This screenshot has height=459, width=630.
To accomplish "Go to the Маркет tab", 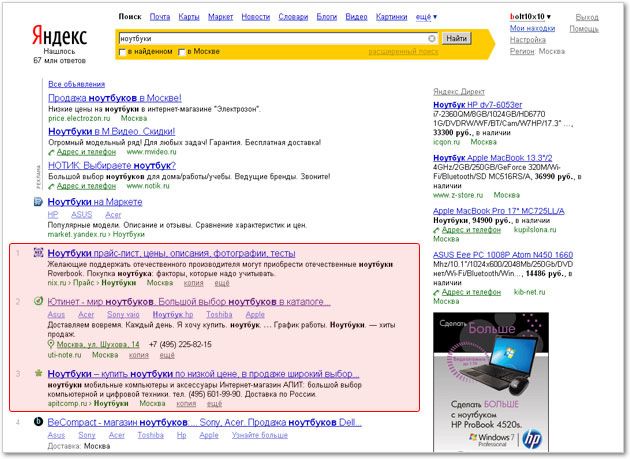I will 220,17.
